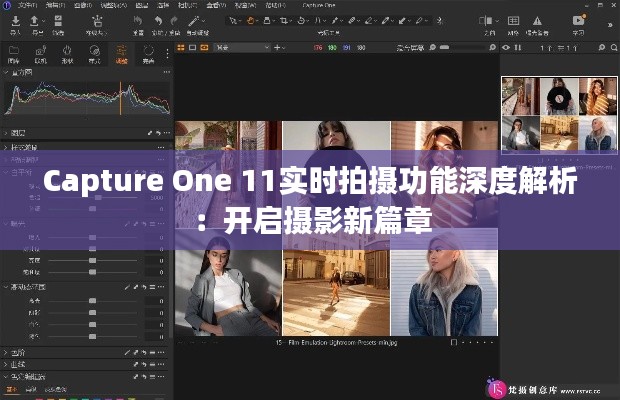Screen dimensions: 620x400
Task: Click the Fit to Screen label
Action: point(410,47)
